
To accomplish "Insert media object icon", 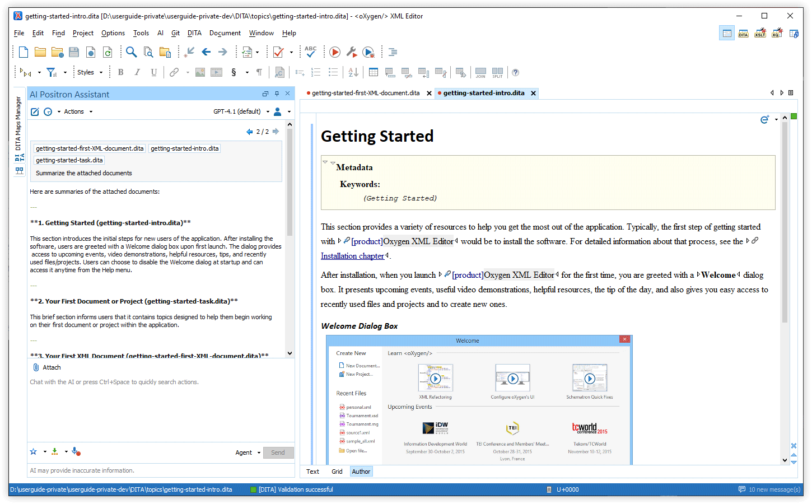I will click(x=217, y=72).
